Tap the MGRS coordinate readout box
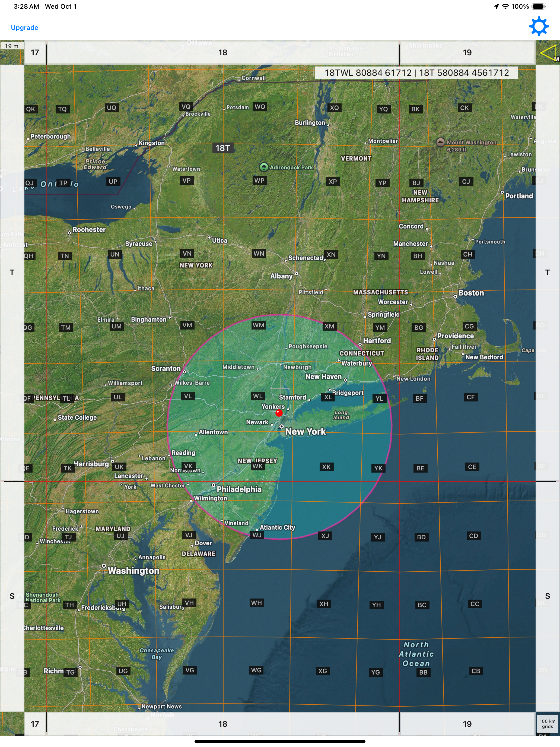Screen dimensions: 560x747 tap(416, 72)
